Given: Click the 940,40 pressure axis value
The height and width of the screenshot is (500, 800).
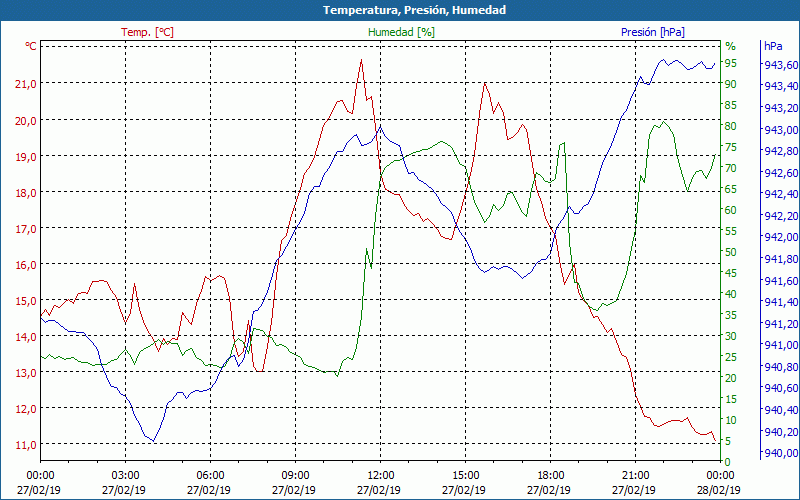Looking at the screenshot, I should point(781,410).
